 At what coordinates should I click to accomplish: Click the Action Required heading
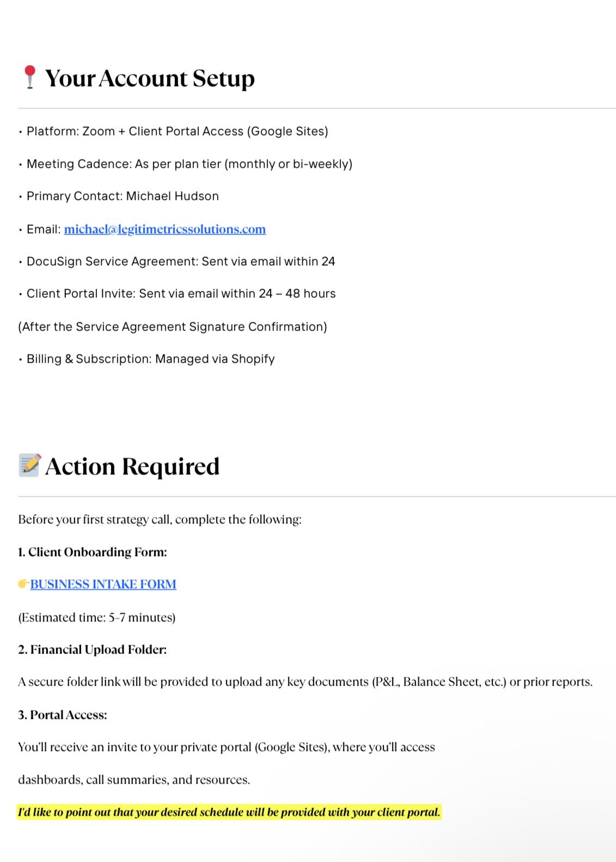[132, 467]
